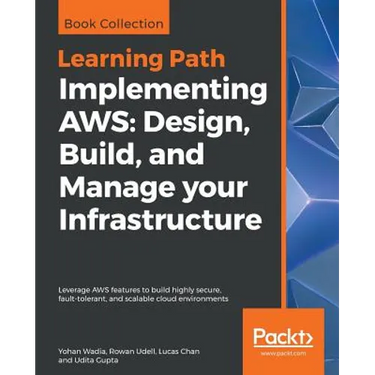Click the subtitle line starting Leverage AWS features
Viewport: 375px width, 375px height.
(x=141, y=289)
